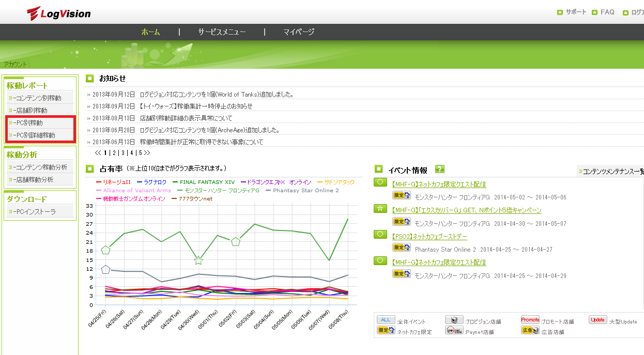Click the green help question-mark icon beside イベント情報
This screenshot has width=644, height=355.
(x=439, y=169)
